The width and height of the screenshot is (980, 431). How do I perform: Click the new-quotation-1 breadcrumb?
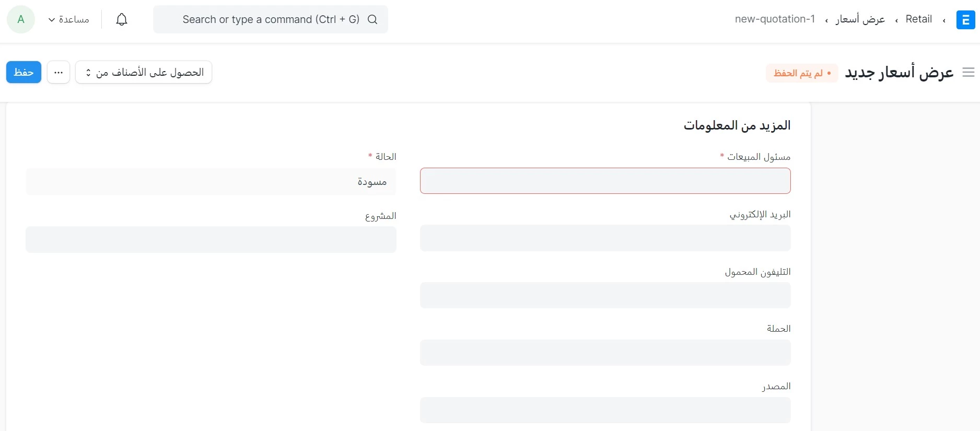coord(775,19)
